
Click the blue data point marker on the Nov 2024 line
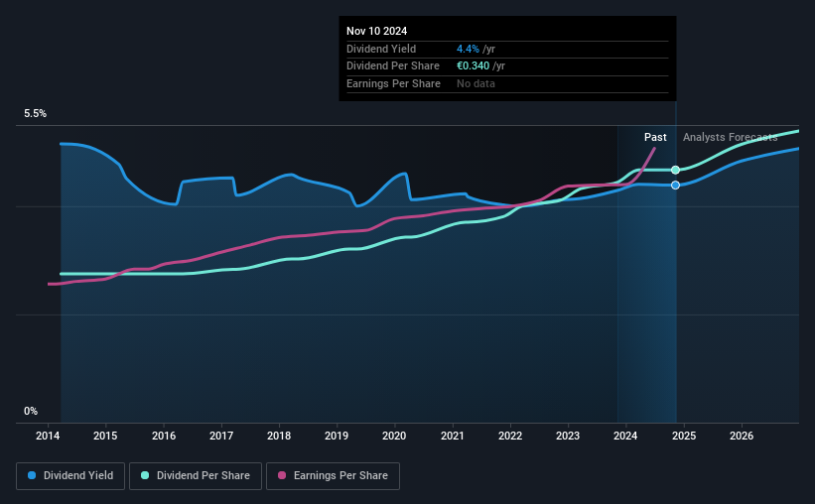[x=675, y=185]
